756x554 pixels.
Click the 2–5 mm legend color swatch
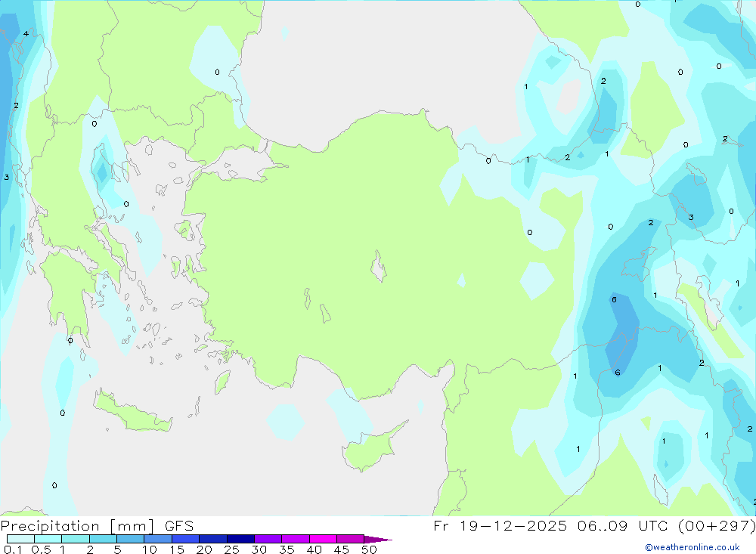(x=103, y=539)
